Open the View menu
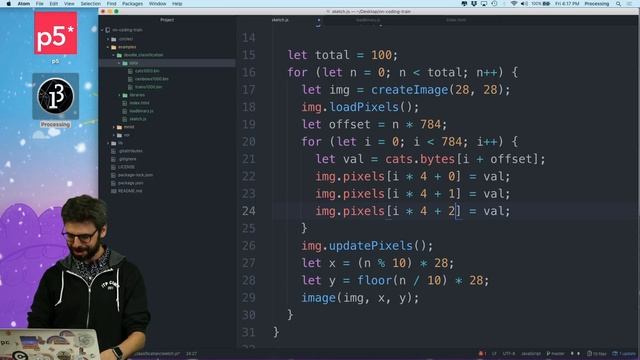Image resolution: width=640 pixels, height=360 pixels. (69, 4)
